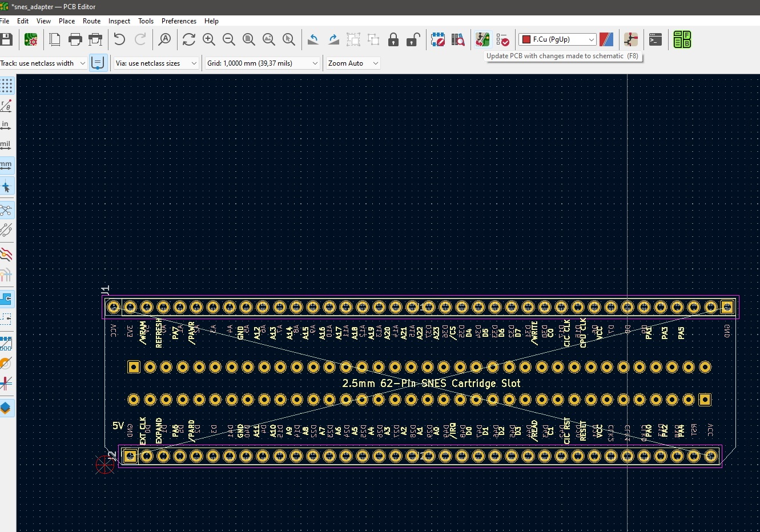Open the Footprint Library Browser
Image resolution: width=760 pixels, height=532 pixels.
(458, 39)
